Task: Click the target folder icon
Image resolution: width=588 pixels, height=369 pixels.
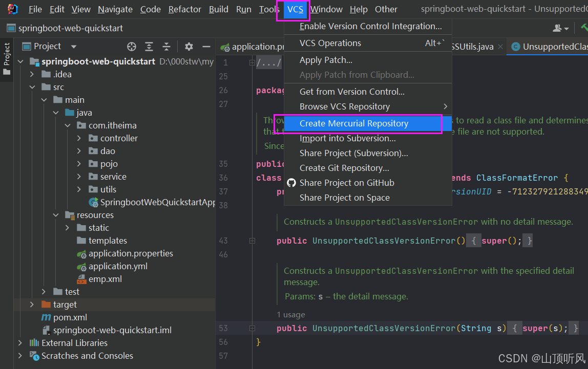Action: tap(46, 304)
